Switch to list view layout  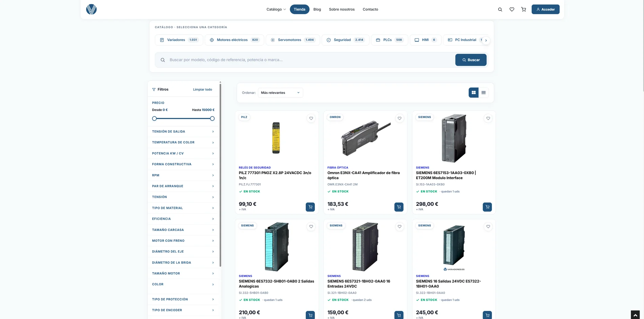[x=483, y=92]
